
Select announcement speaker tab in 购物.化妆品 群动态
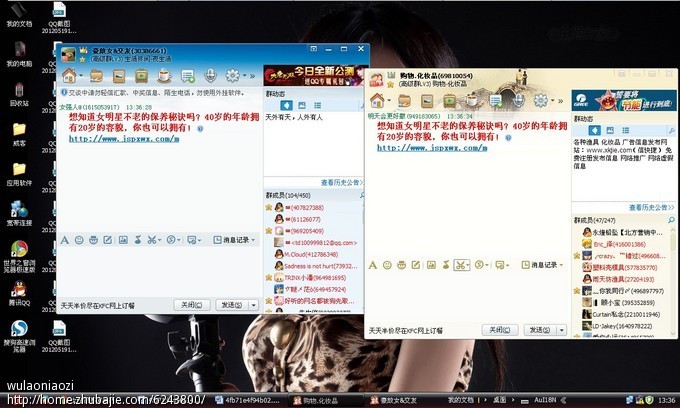[594, 130]
